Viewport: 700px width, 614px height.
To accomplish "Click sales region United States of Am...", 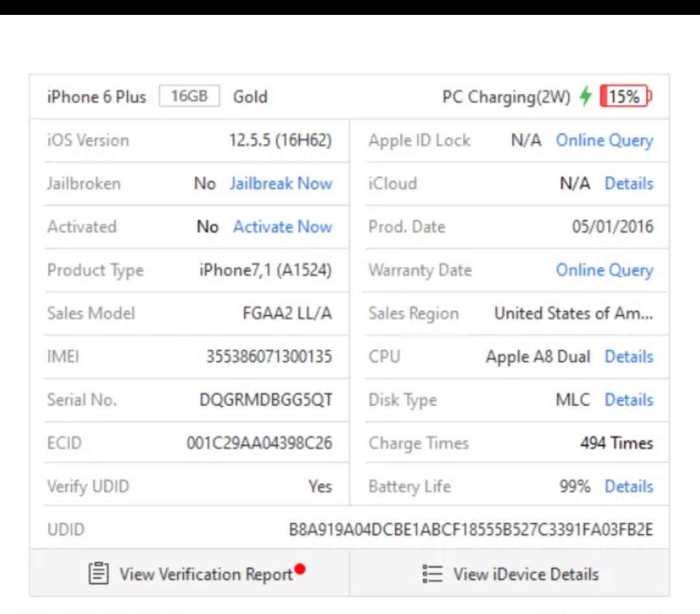I will pyautogui.click(x=574, y=313).
